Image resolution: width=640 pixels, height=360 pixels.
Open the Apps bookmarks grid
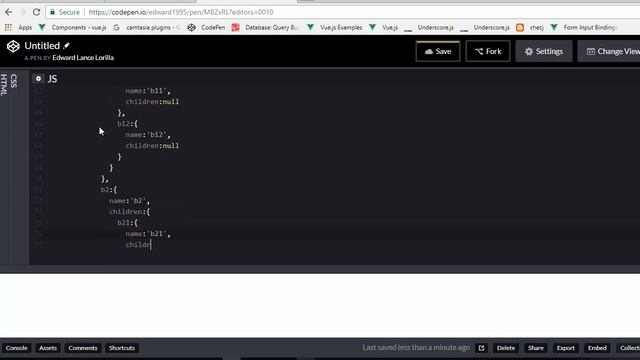coord(18,27)
